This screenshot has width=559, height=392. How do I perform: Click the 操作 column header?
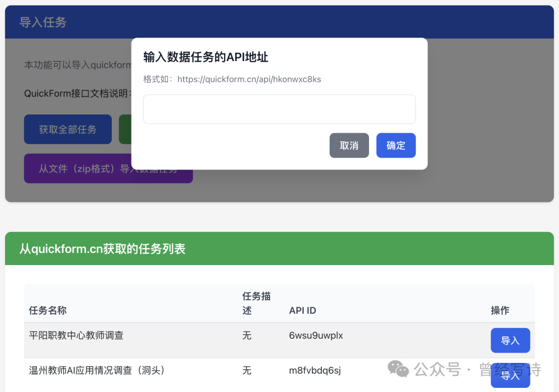click(500, 310)
